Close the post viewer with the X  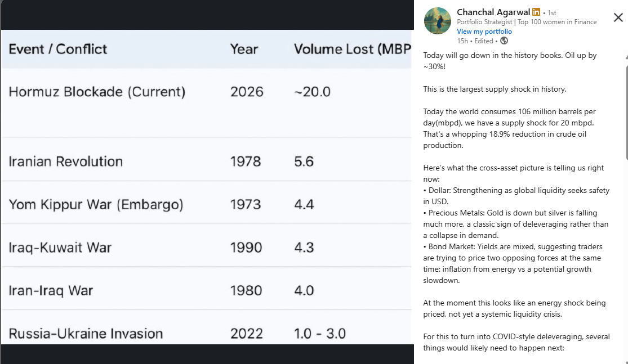(x=618, y=17)
